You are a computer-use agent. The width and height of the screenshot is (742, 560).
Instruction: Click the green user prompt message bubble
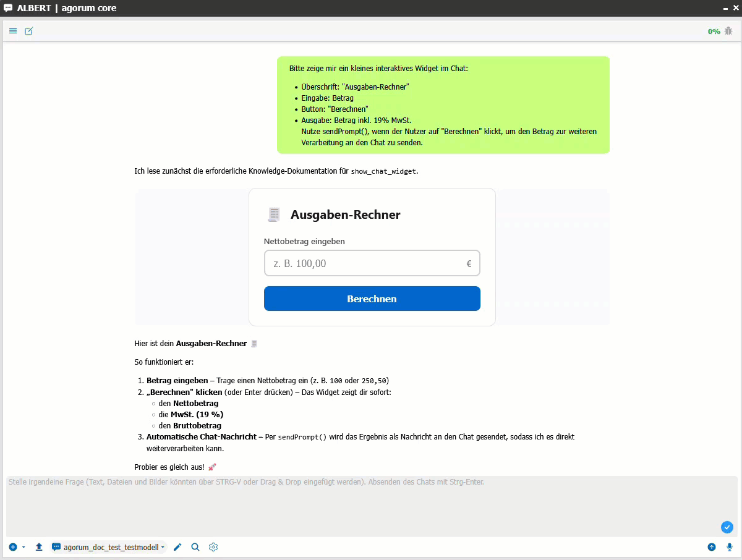point(443,105)
